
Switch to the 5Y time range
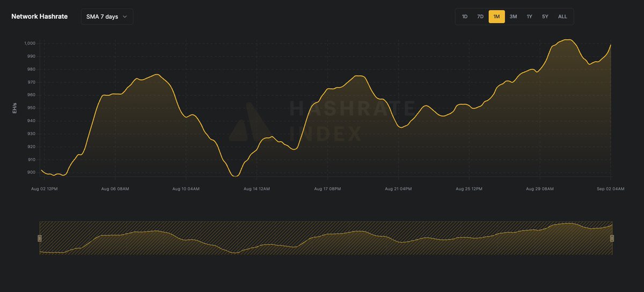coord(545,17)
